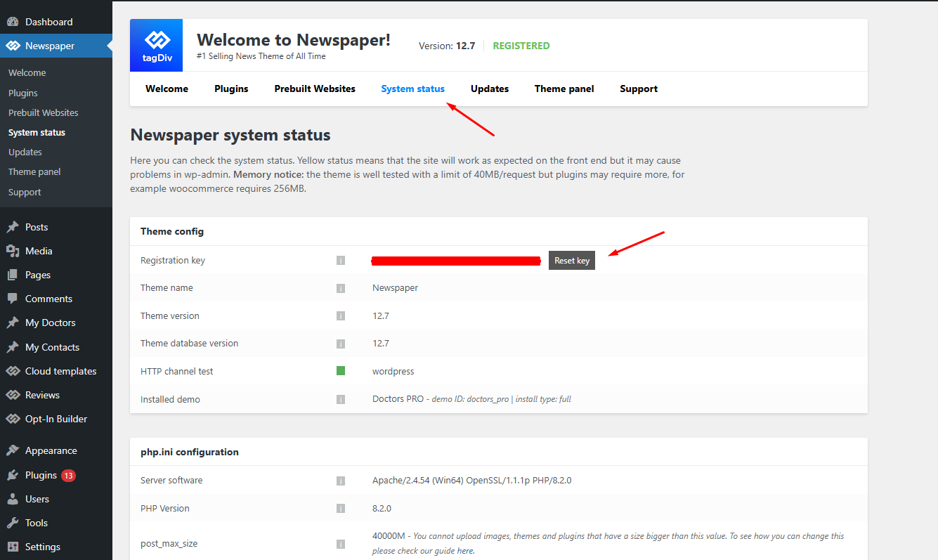Select System status in sidebar submenu
938x560 pixels.
(x=37, y=132)
